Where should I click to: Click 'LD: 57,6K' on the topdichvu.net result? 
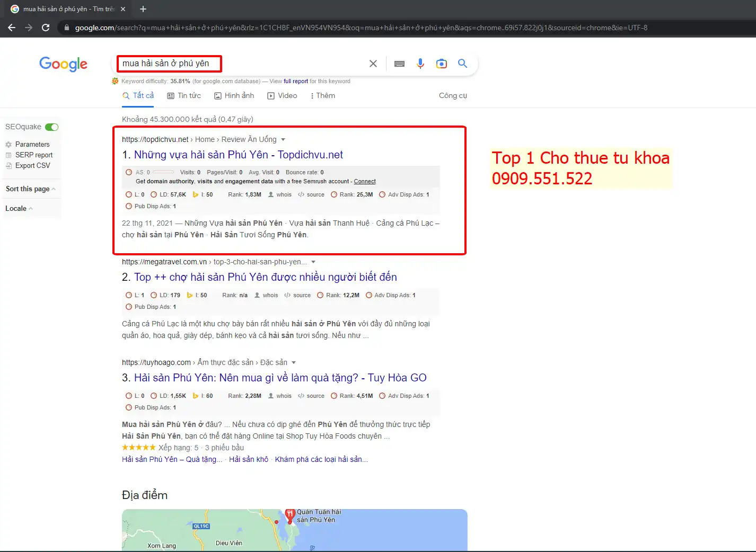click(169, 194)
